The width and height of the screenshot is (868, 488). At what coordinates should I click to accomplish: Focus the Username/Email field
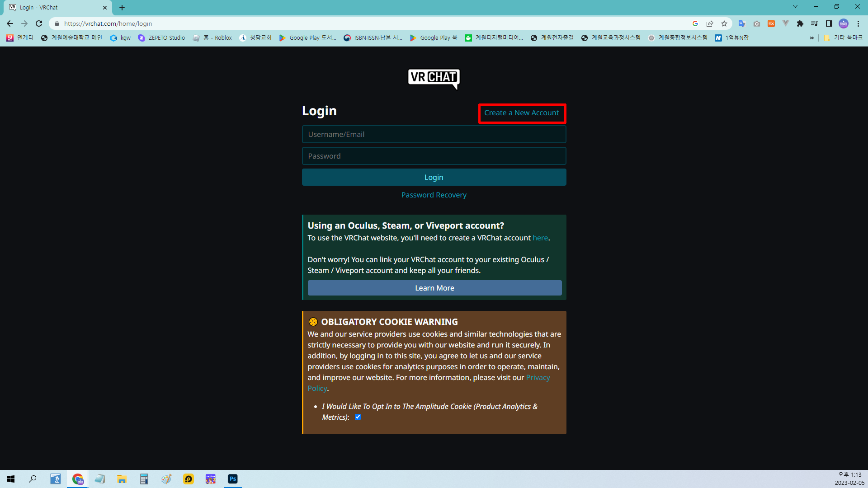click(434, 135)
